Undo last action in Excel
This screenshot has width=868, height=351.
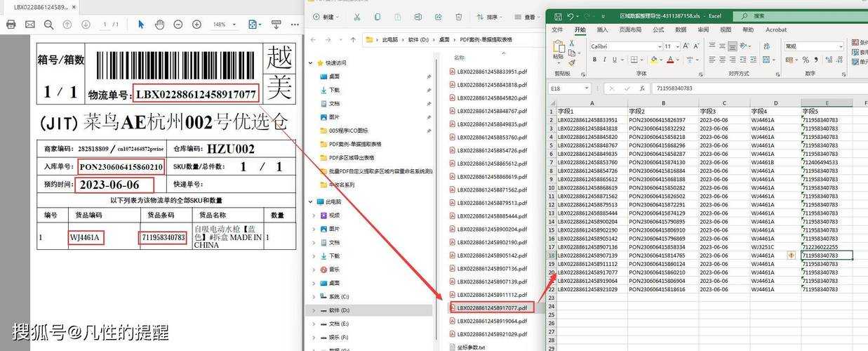coord(570,15)
